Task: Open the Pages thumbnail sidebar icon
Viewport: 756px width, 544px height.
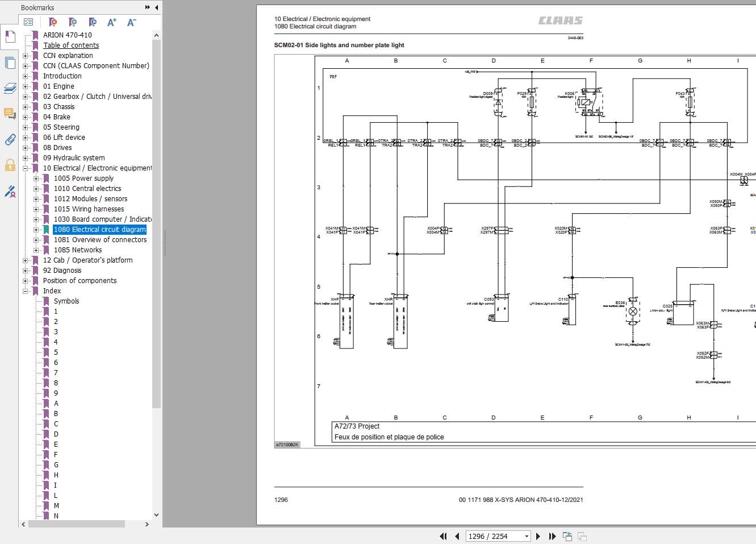Action: click(x=10, y=63)
